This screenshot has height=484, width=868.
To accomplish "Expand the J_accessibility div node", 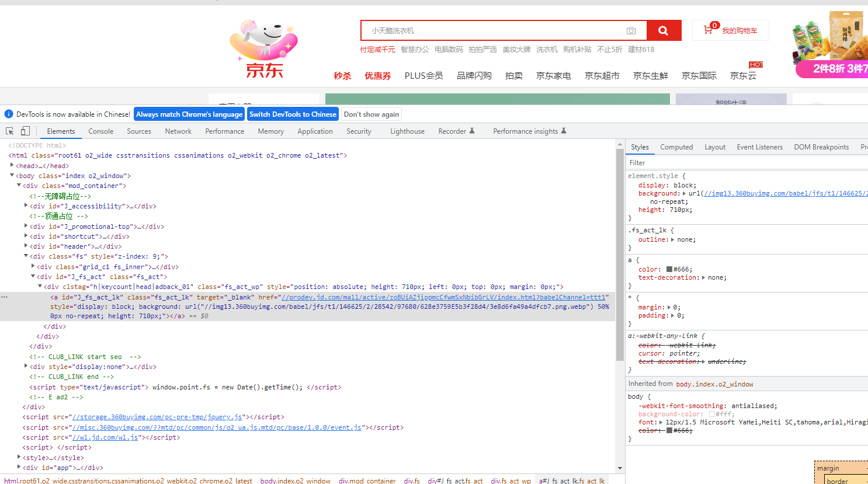I will coord(26,206).
